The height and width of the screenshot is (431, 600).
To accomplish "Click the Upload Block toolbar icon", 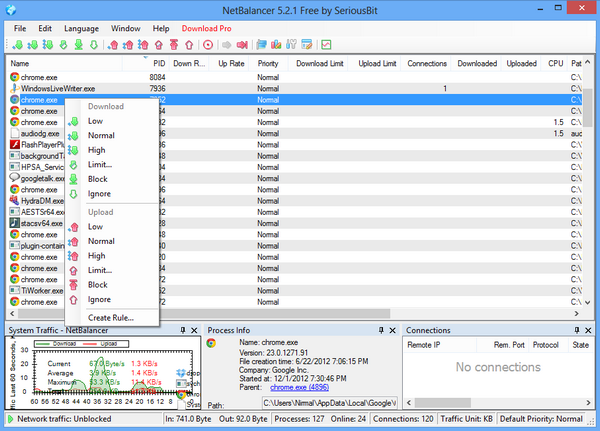I will [x=174, y=45].
